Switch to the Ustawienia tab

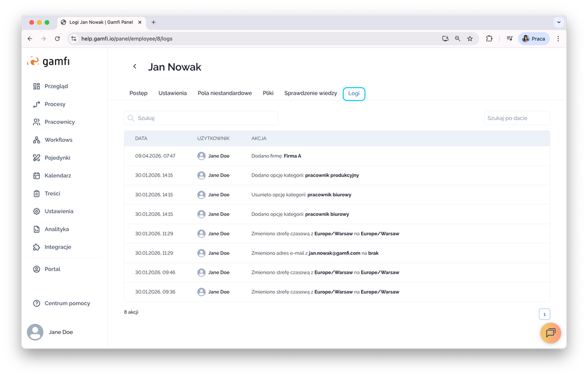172,93
